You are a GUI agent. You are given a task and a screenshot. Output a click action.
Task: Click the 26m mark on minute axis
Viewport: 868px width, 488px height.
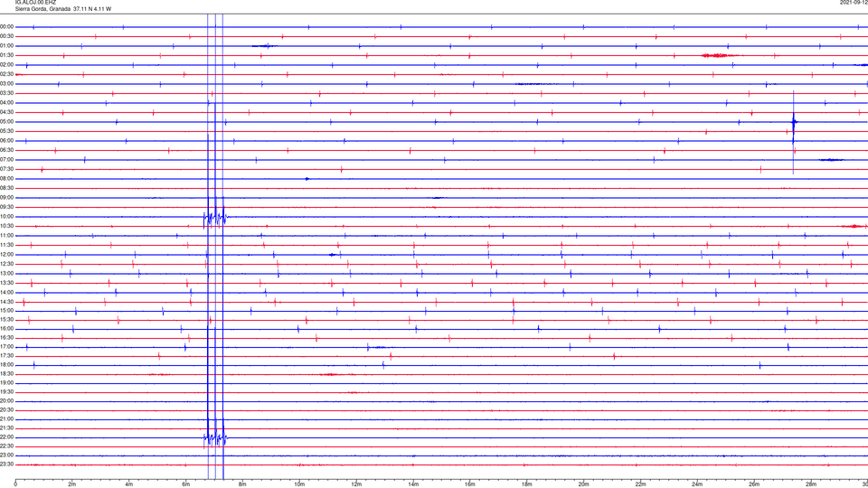click(754, 484)
